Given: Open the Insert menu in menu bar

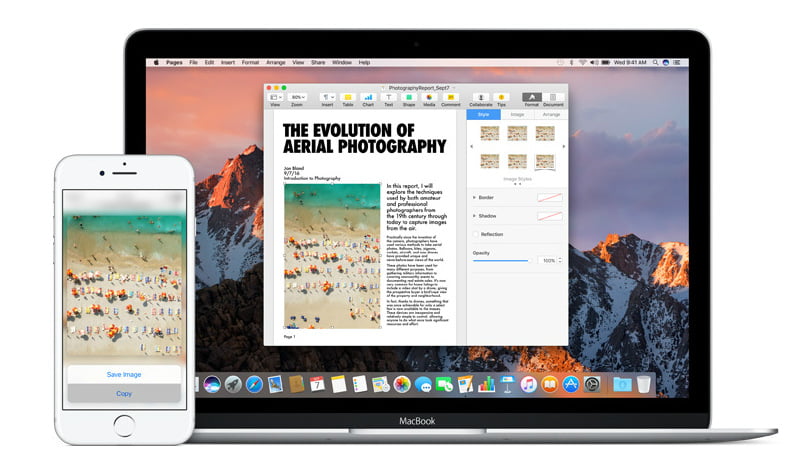Looking at the screenshot, I should coord(228,63).
